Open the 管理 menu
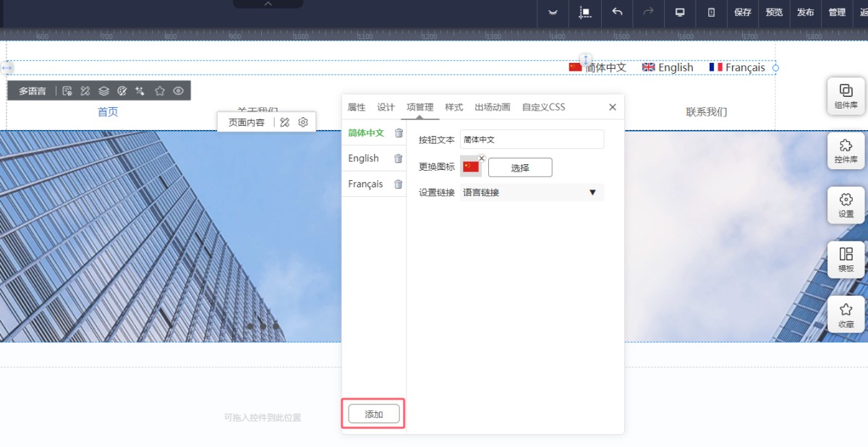Image resolution: width=868 pixels, height=447 pixels. [837, 12]
